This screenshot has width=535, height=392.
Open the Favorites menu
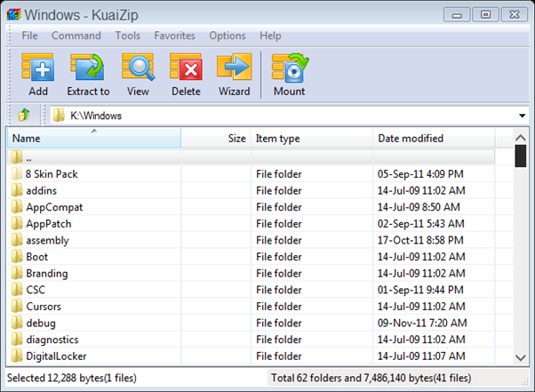tap(175, 36)
